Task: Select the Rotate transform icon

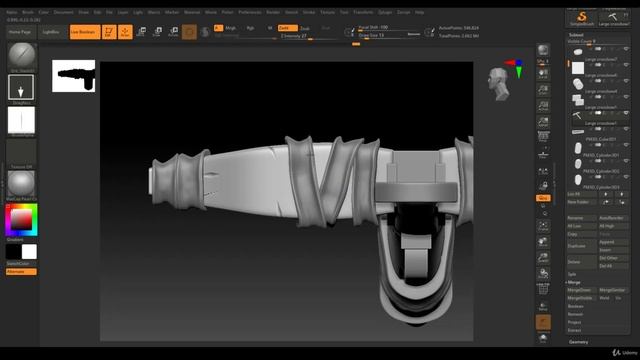Action: [x=173, y=32]
